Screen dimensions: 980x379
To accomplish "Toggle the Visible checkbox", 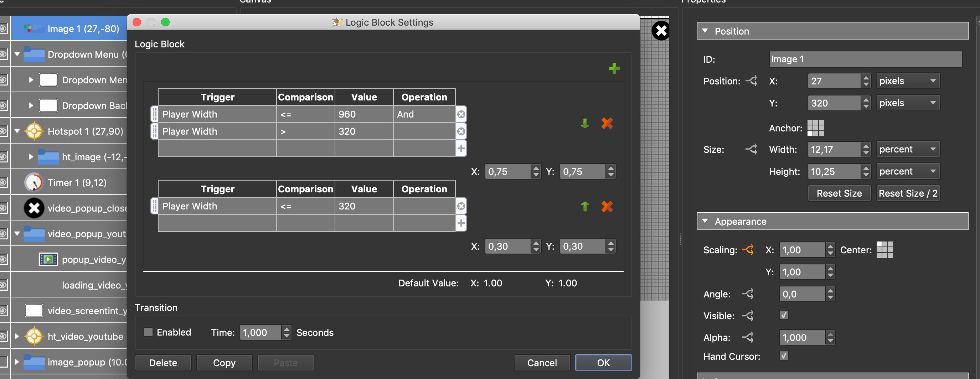I will pyautogui.click(x=784, y=315).
